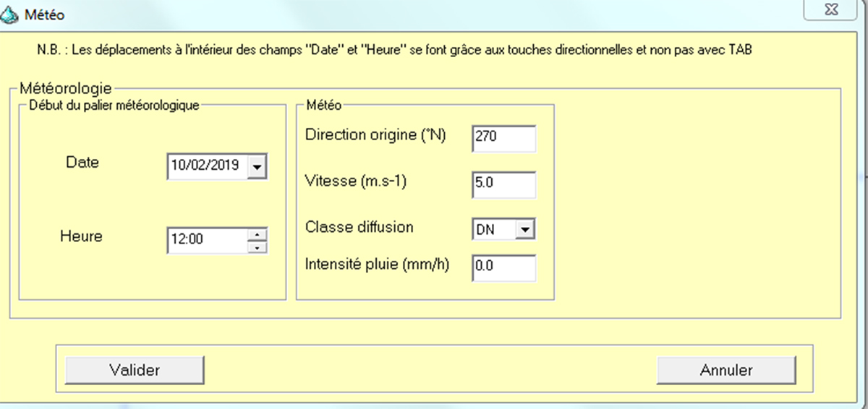The height and width of the screenshot is (409, 868).
Task: Open the Date dropdown calendar arrow
Action: (x=257, y=167)
